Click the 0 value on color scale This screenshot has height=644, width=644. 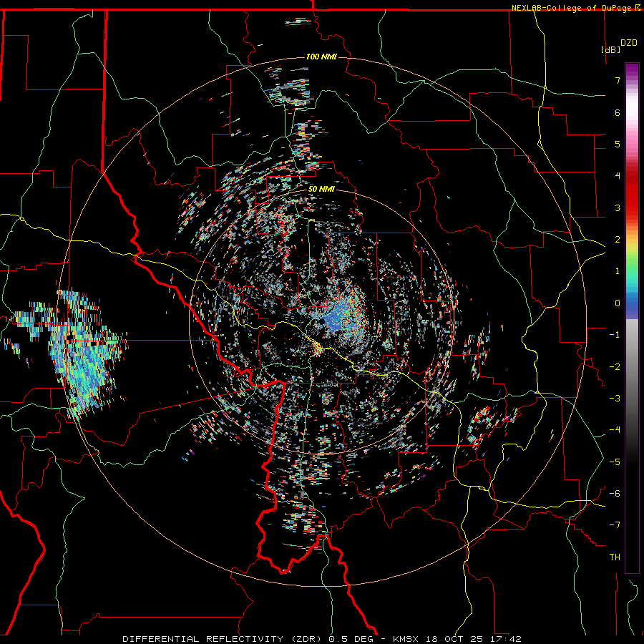coord(618,303)
